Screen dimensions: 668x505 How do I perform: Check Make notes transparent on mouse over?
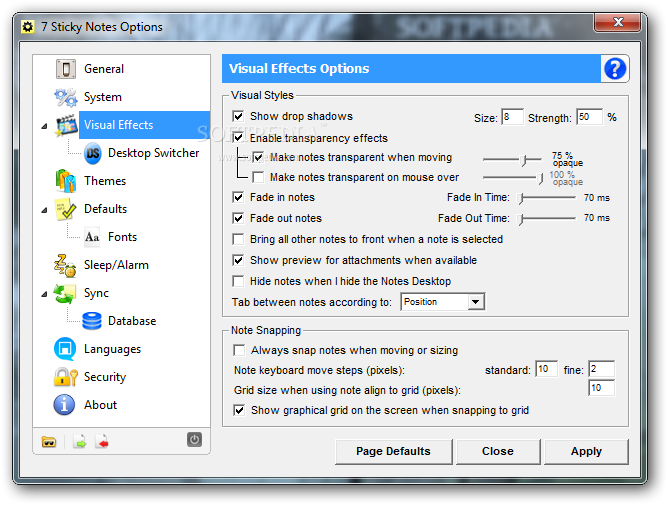tap(258, 177)
